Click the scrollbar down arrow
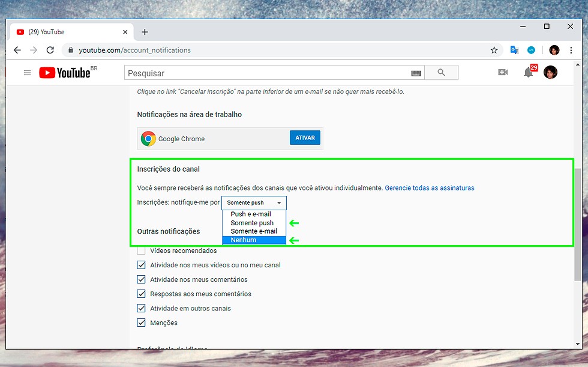 [577, 344]
